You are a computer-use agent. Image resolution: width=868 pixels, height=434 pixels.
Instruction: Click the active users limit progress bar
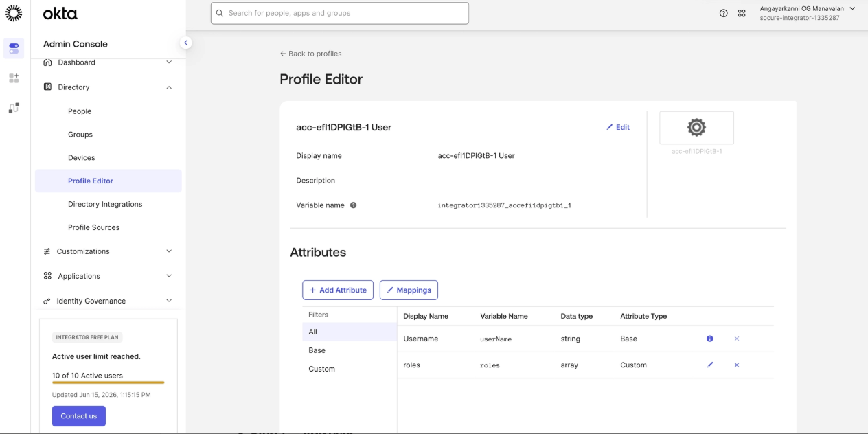108,382
